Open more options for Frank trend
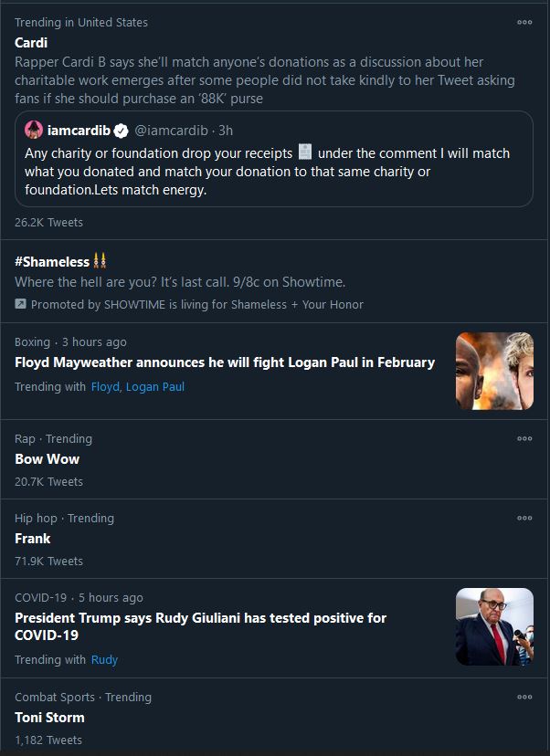This screenshot has width=550, height=756. 524,518
